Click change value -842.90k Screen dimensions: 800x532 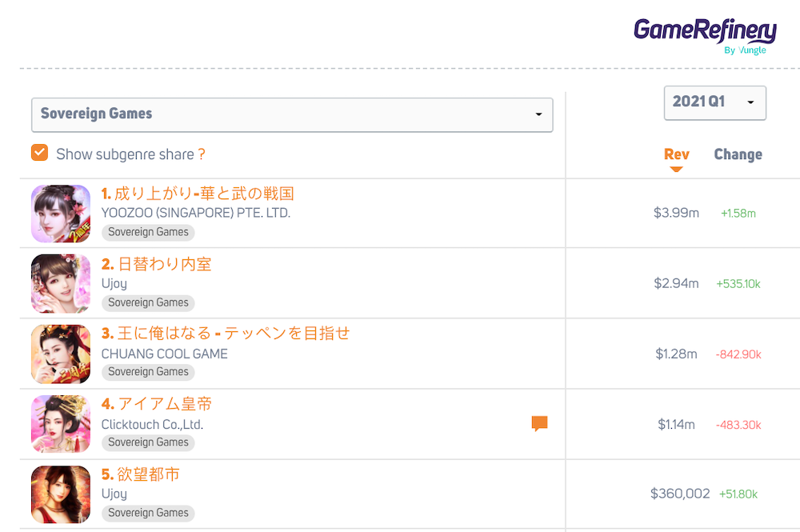pyautogui.click(x=738, y=354)
